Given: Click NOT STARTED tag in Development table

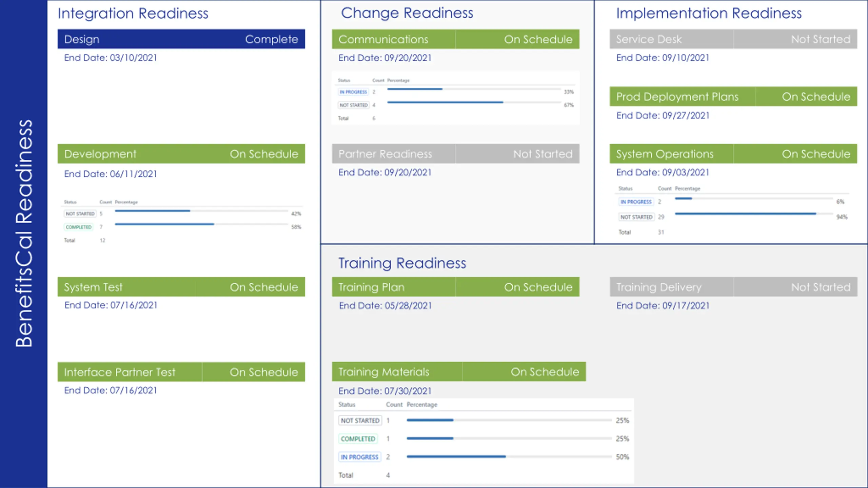Looking at the screenshot, I should 80,214.
